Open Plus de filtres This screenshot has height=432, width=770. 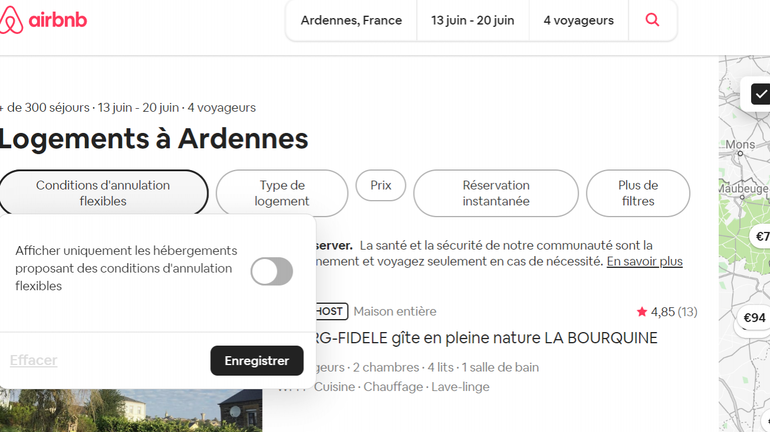click(x=638, y=193)
